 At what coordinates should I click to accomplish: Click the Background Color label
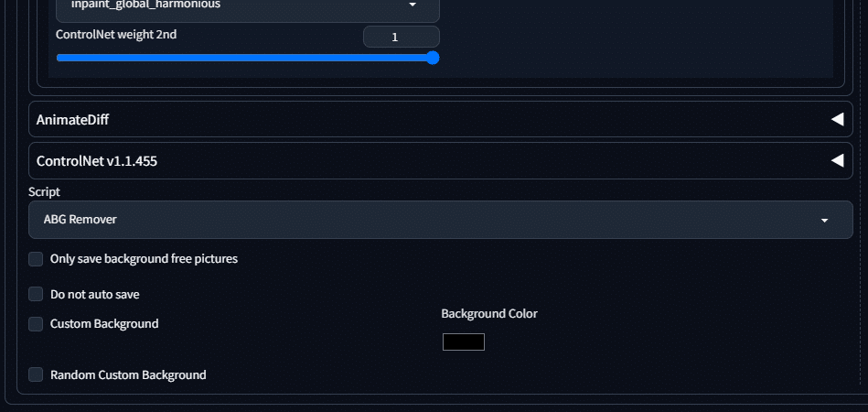point(489,313)
